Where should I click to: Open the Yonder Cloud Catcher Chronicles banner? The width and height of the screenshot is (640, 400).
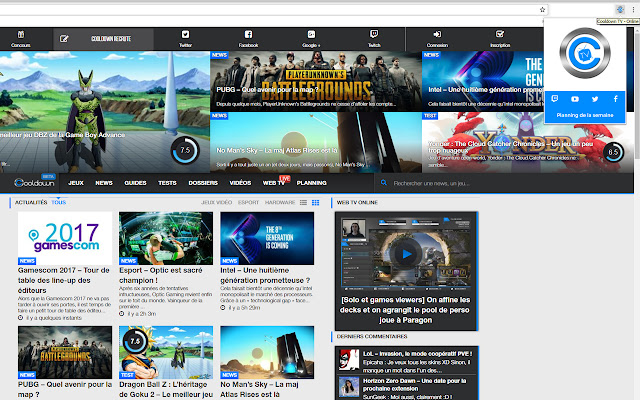coord(527,142)
